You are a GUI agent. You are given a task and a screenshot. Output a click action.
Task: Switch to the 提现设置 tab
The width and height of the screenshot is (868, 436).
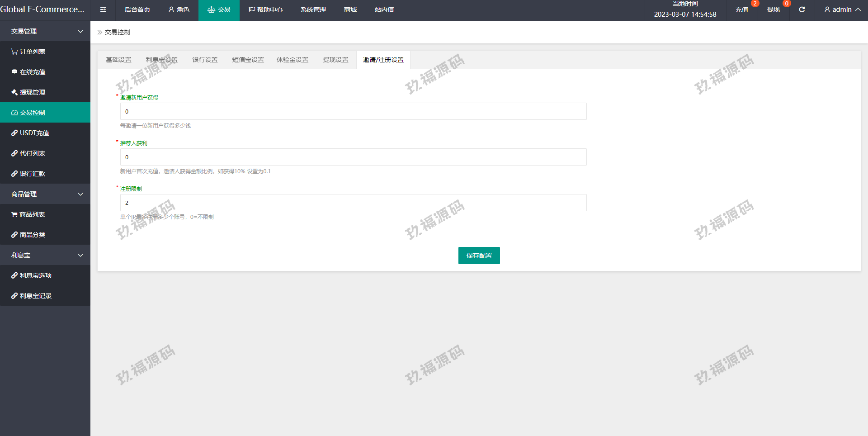pyautogui.click(x=335, y=60)
